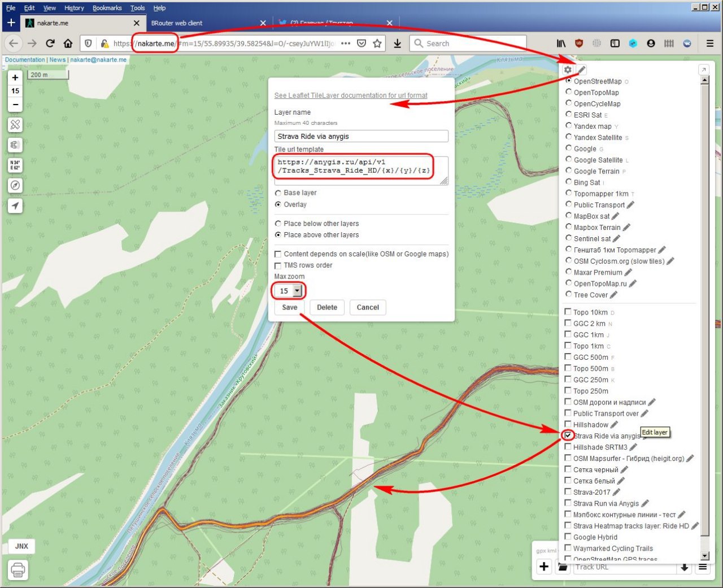
Task: Open track file with folder icon
Action: (x=563, y=567)
